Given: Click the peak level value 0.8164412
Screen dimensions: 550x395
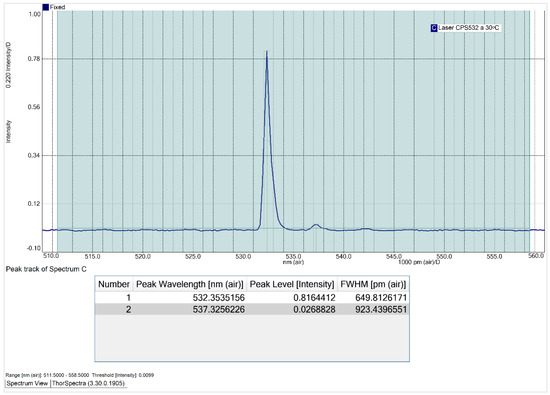Looking at the screenshot, I should point(314,298).
